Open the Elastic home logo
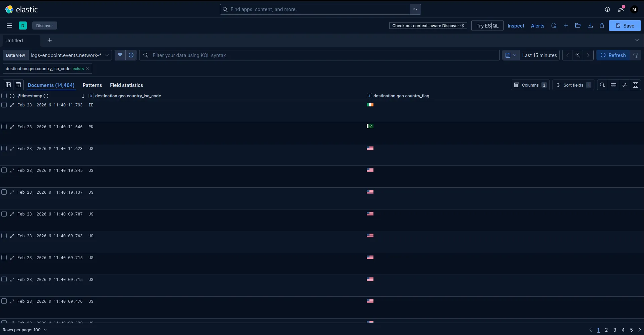Screen dimensions: 644x335 (21, 9)
